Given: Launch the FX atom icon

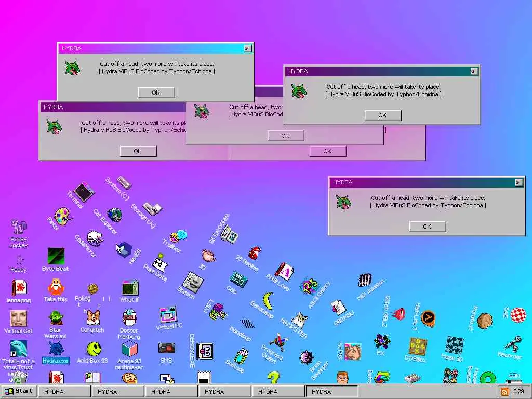Looking at the screenshot, I should pyautogui.click(x=382, y=341).
